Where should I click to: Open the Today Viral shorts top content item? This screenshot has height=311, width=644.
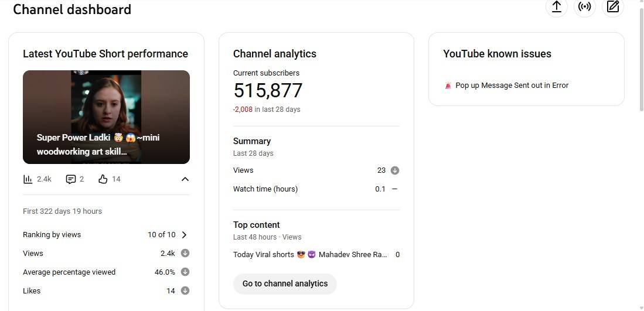310,255
